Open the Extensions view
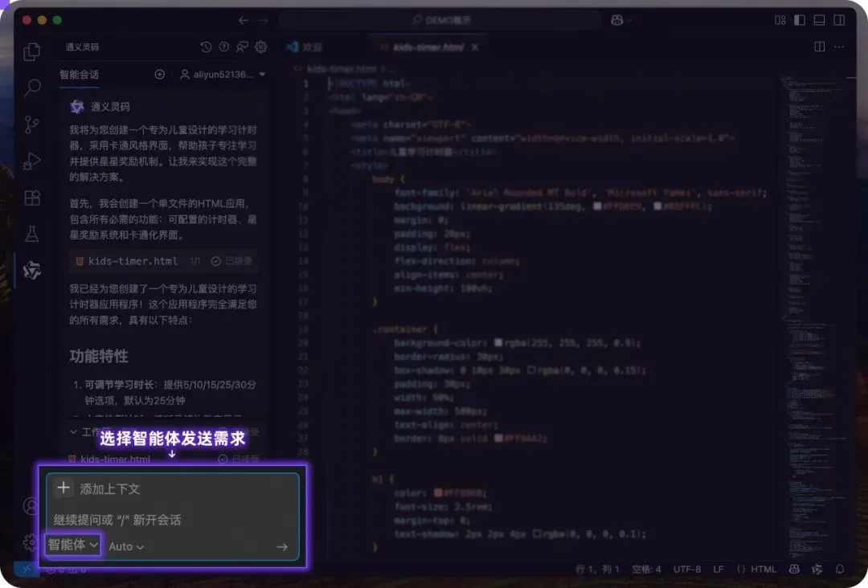Screen dimensions: 868x588 click(32, 198)
